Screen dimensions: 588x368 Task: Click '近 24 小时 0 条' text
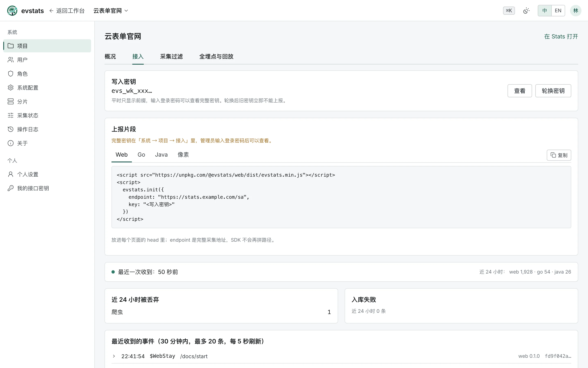coord(369,311)
